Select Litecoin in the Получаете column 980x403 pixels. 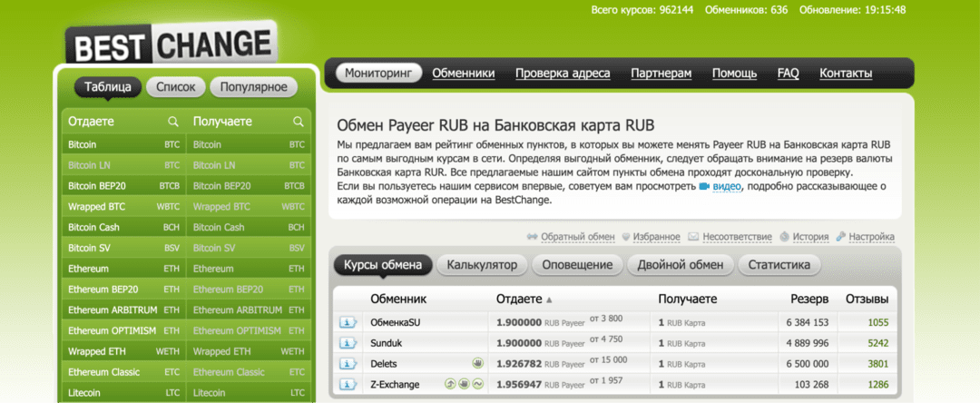[249, 393]
